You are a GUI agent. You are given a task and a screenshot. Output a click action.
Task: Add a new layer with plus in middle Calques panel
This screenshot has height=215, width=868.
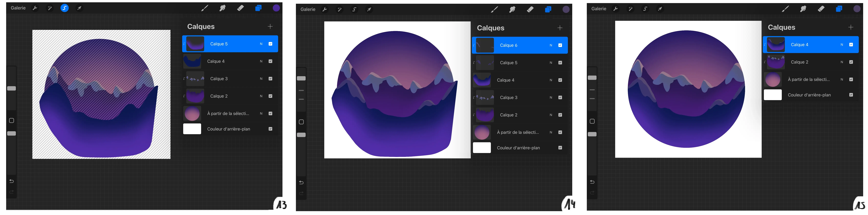[560, 28]
